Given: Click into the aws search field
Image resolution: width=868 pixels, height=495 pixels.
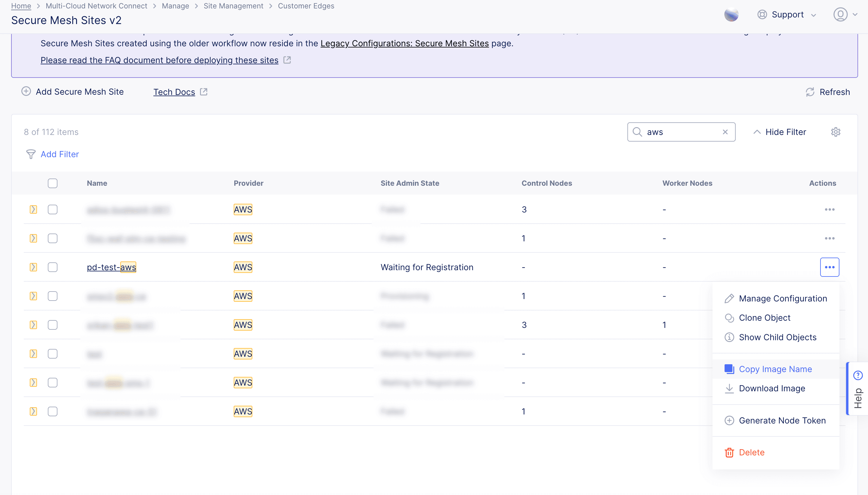Looking at the screenshot, I should (x=680, y=132).
